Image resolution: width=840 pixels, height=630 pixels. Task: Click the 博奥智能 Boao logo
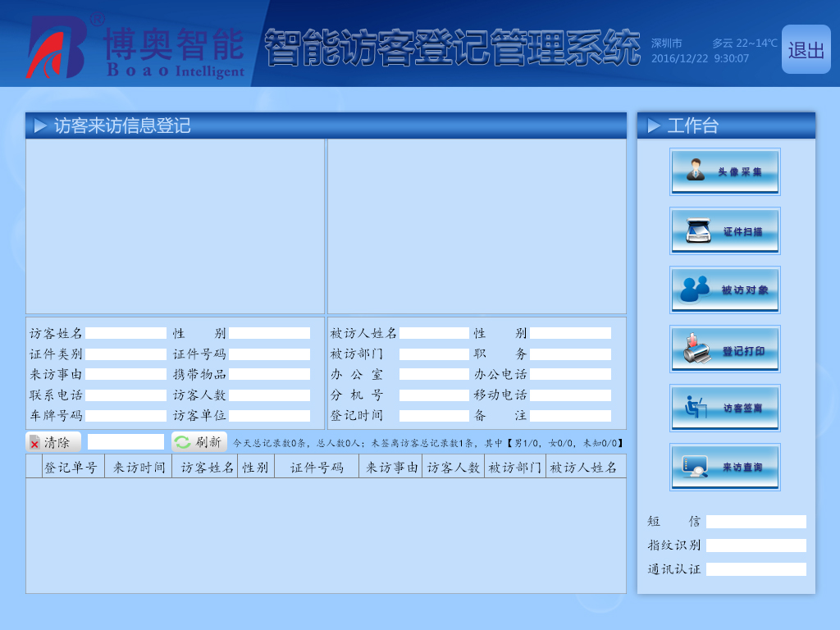pyautogui.click(x=135, y=46)
